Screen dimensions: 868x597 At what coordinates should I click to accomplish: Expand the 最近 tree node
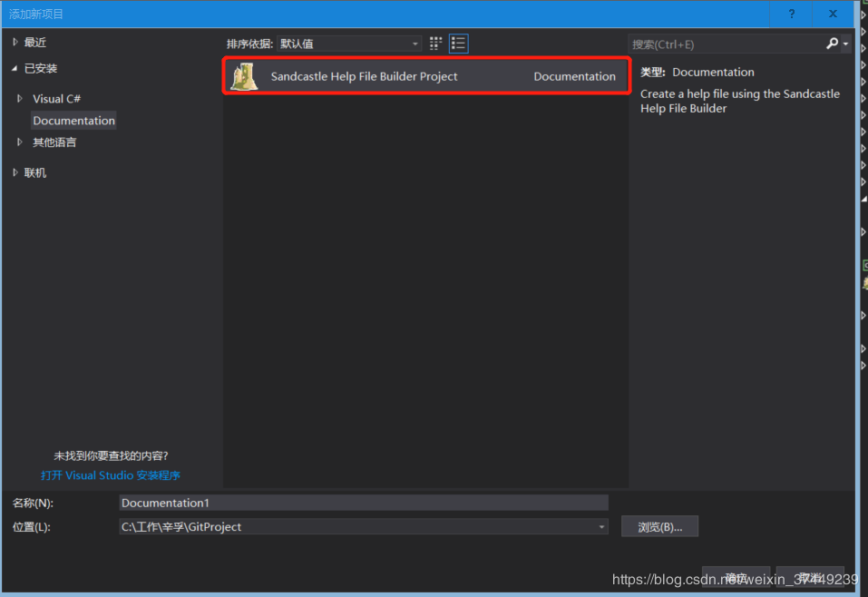15,42
